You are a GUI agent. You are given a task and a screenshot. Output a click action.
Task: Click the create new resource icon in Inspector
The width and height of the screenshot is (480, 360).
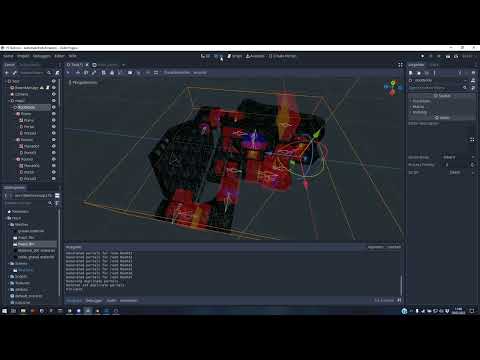click(411, 73)
